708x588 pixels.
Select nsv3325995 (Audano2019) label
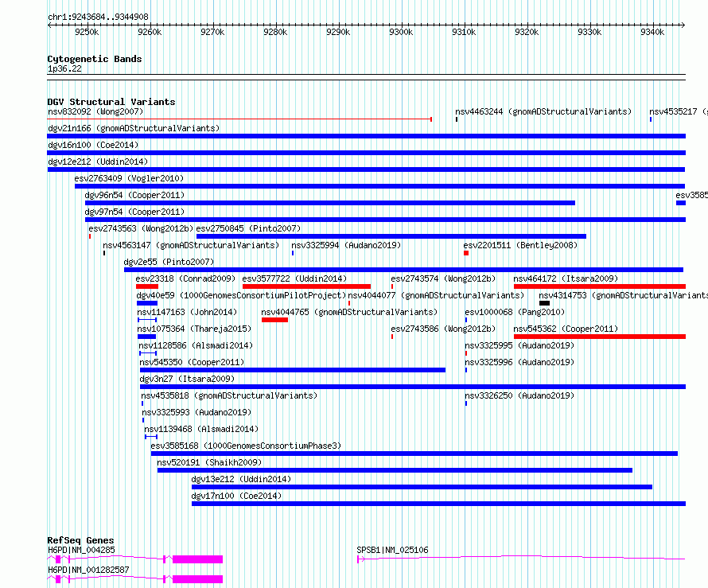[519, 345]
